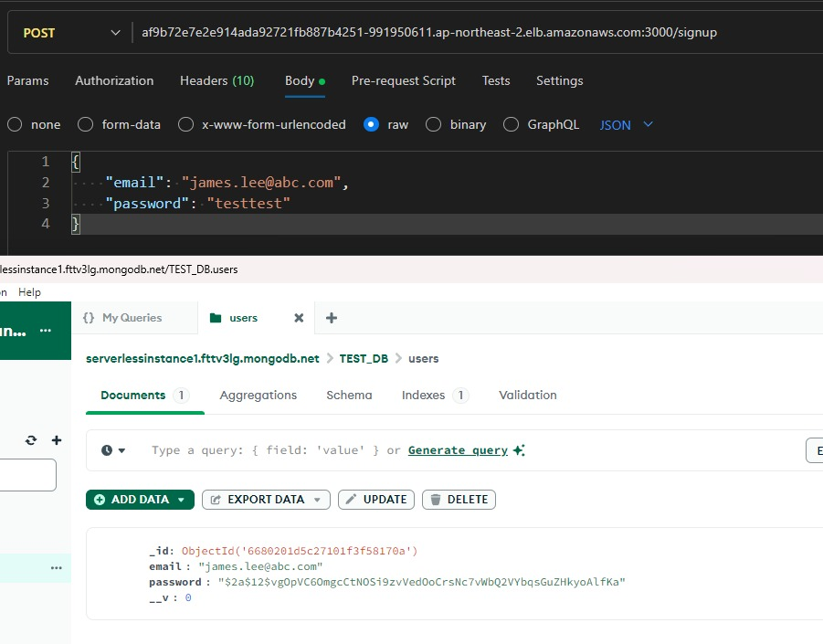This screenshot has width=823, height=644.
Task: Click the sidebar search field
Action: (x=27, y=475)
